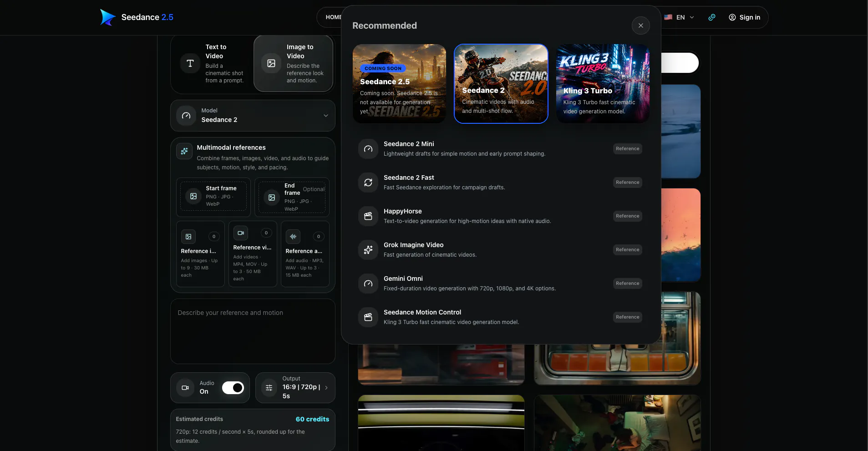Click the End frame optional upload box
Image resolution: width=868 pixels, height=451 pixels.
(x=292, y=198)
